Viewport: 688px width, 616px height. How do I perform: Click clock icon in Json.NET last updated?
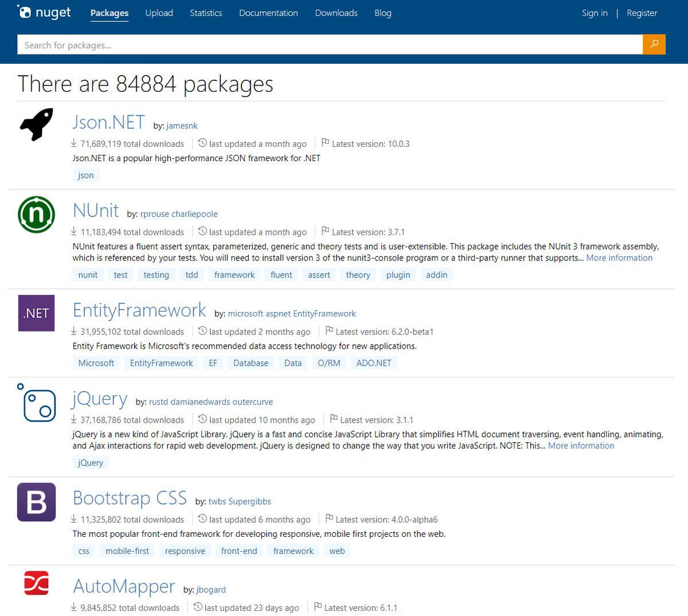(x=202, y=143)
